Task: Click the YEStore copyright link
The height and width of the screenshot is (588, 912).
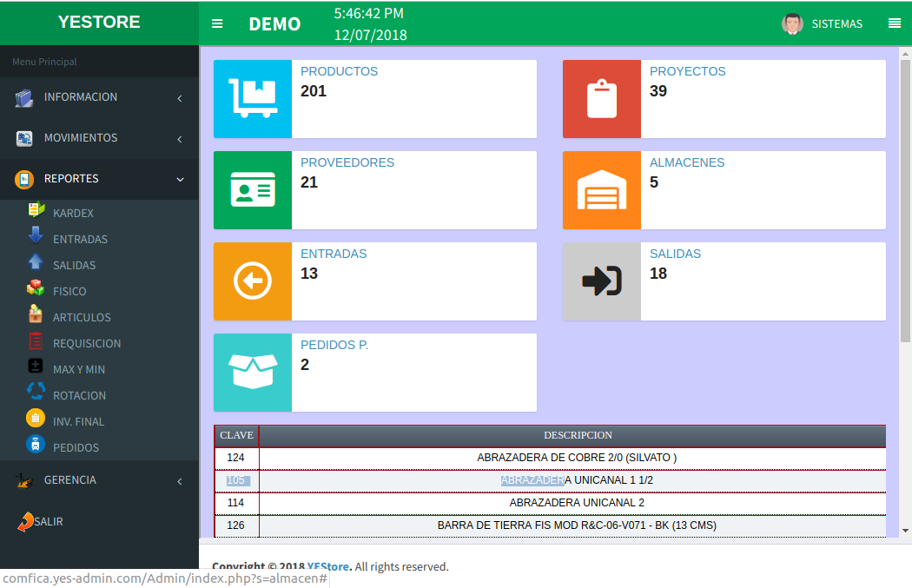Action: pyautogui.click(x=330, y=566)
